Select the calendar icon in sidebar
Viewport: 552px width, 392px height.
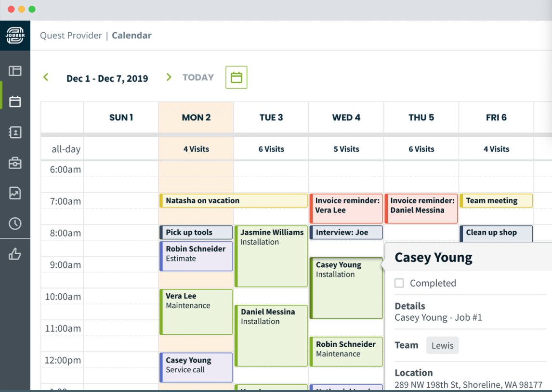pyautogui.click(x=15, y=102)
